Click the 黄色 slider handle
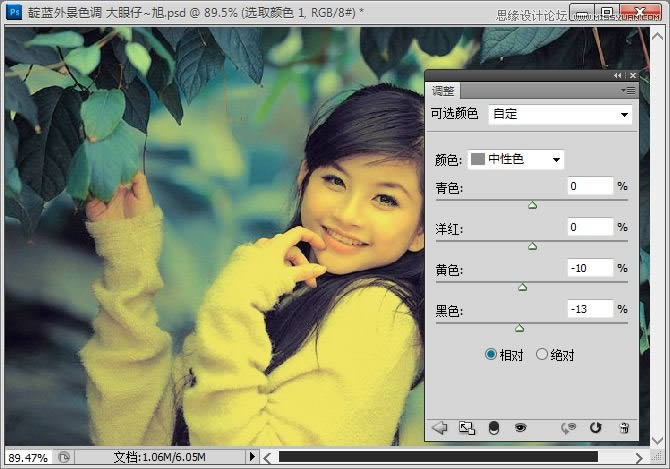Viewport: 670px width, 469px height. click(522, 287)
